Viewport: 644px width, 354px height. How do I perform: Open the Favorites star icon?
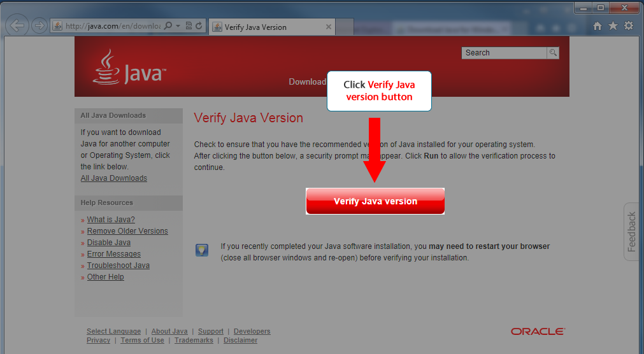(613, 26)
